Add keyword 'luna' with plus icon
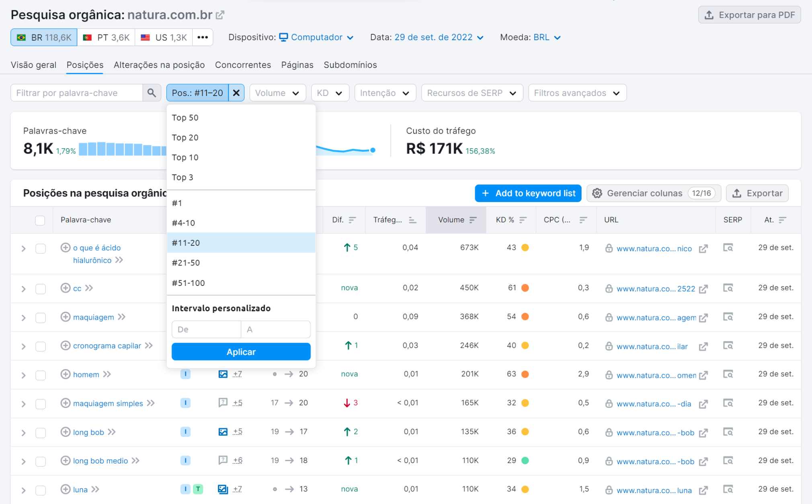 [66, 489]
